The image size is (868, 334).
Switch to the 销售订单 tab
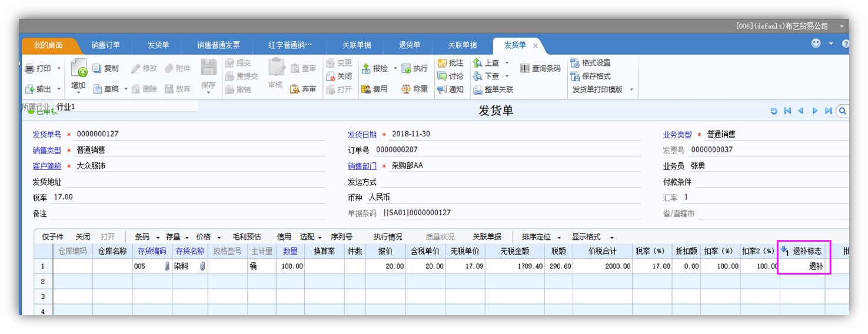(x=106, y=45)
